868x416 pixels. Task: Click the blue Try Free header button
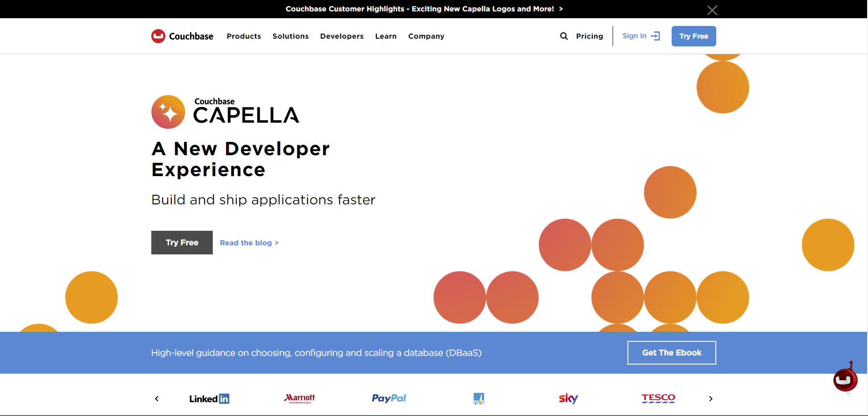693,36
